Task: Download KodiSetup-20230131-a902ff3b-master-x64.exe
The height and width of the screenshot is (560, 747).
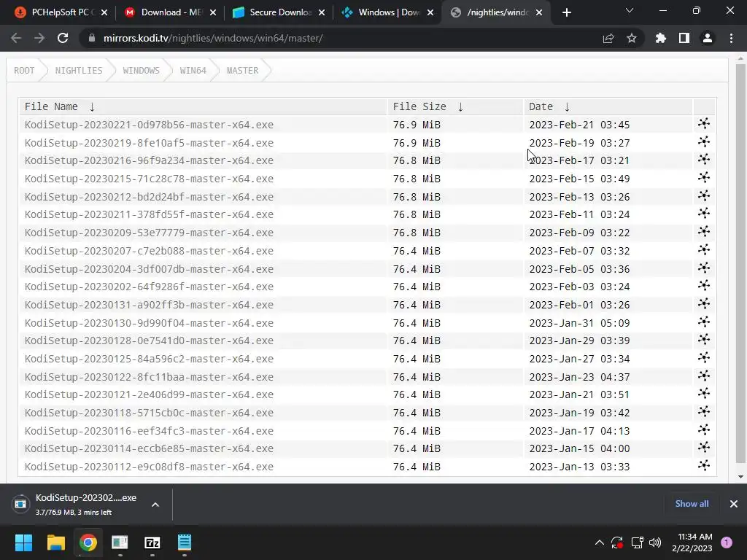Action: (149, 305)
